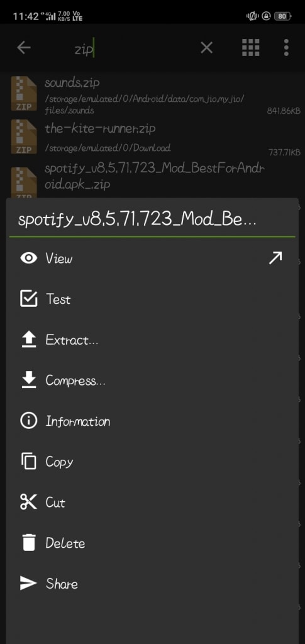This screenshot has width=305, height=644.
Task: Switch view using the grid icon
Action: tap(250, 48)
